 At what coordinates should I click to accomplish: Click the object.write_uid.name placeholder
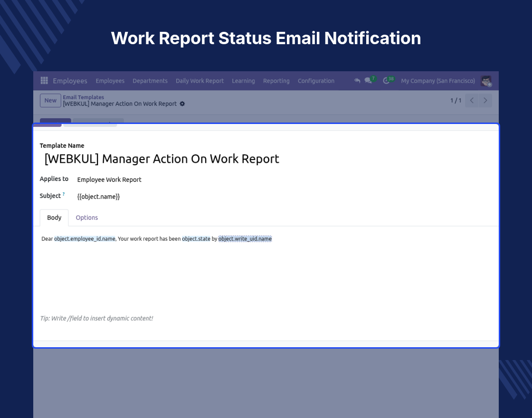coord(245,239)
